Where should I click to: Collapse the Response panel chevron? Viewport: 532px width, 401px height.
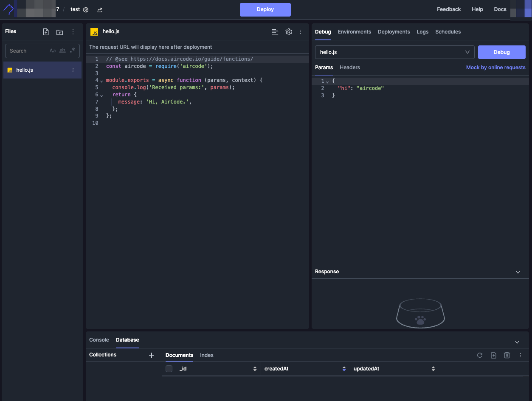click(x=518, y=272)
